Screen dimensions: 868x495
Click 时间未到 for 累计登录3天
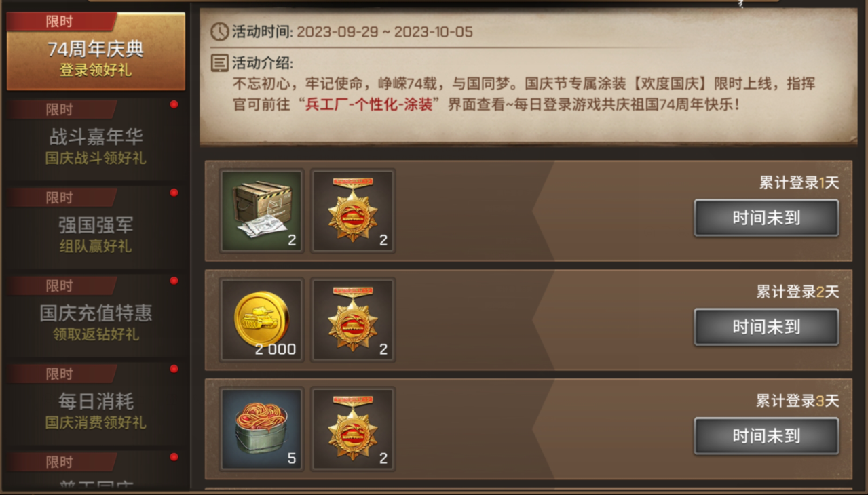click(x=766, y=436)
